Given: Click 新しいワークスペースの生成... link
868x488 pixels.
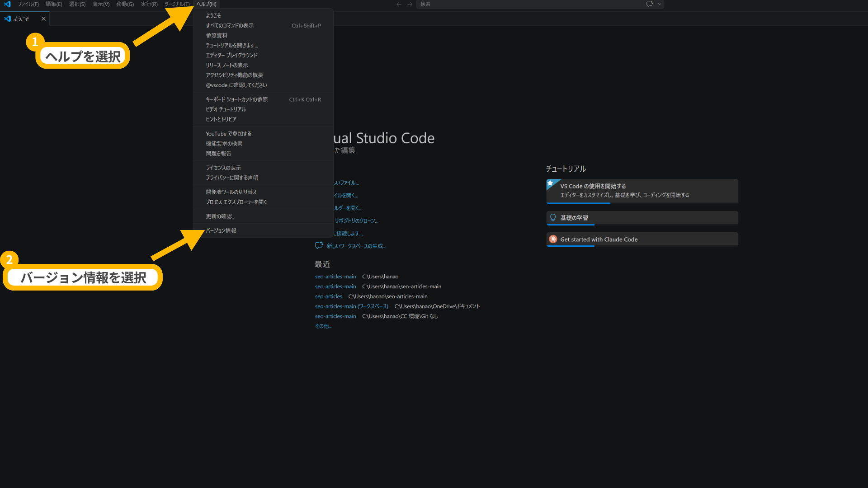Looking at the screenshot, I should tap(356, 246).
